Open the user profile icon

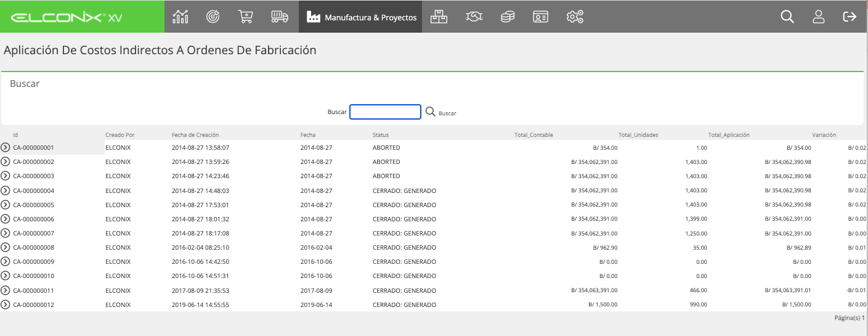(x=819, y=17)
